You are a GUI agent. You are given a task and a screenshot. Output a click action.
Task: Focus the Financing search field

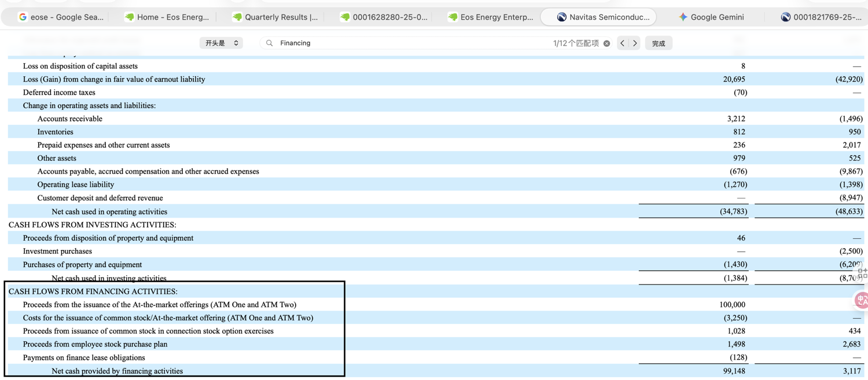pos(414,43)
